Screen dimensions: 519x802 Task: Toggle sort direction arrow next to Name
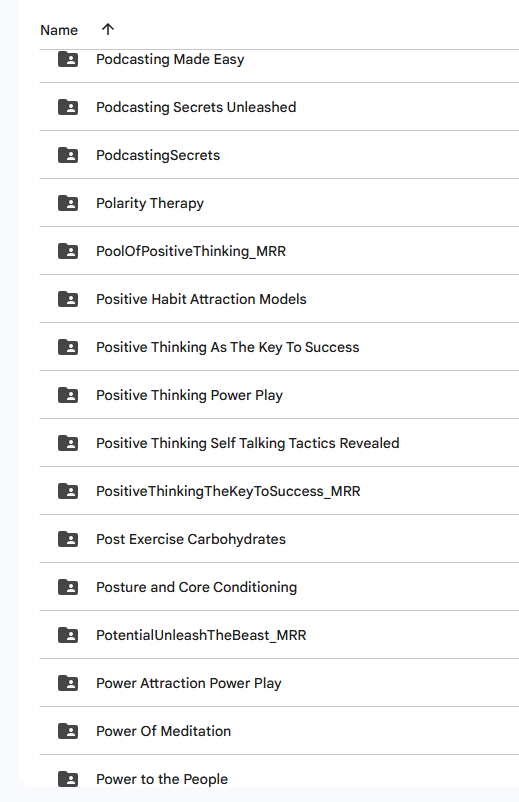pos(107,29)
